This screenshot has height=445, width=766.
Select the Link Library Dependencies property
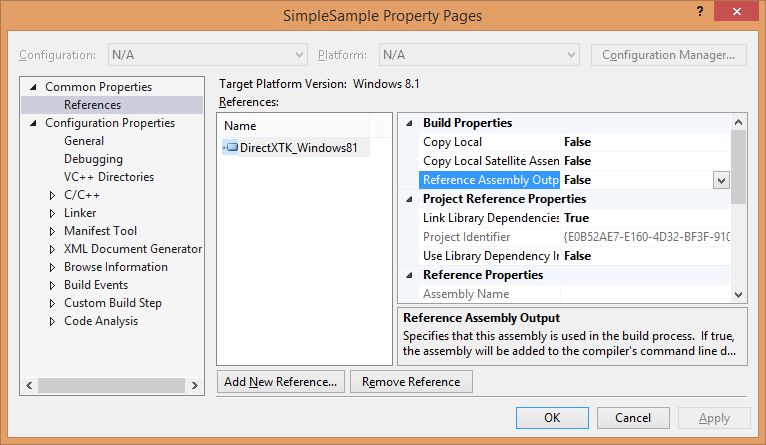coord(574,218)
